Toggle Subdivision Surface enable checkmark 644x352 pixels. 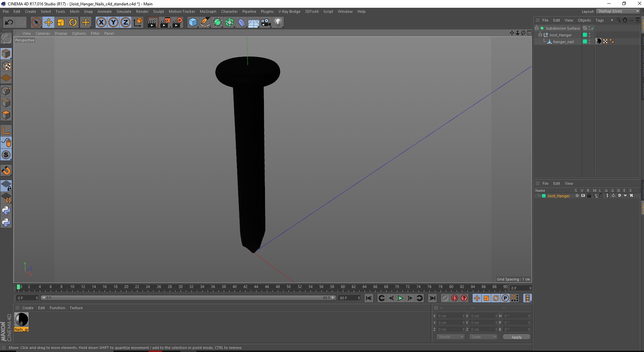[x=592, y=28]
